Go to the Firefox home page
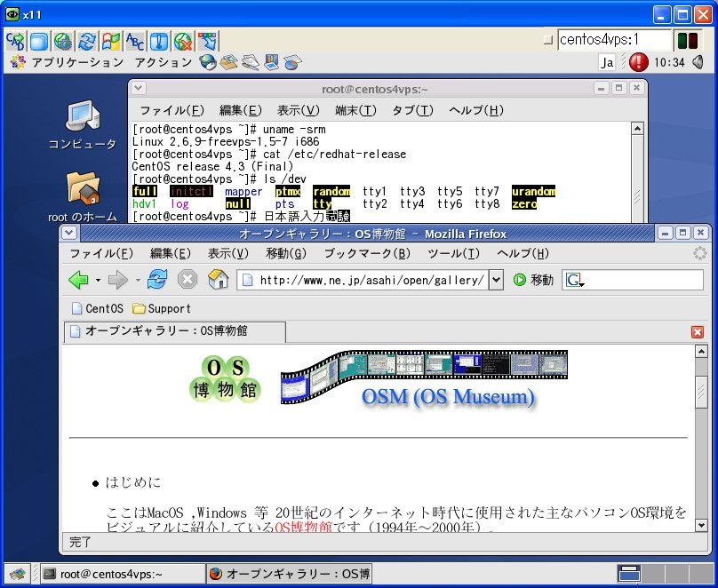 pyautogui.click(x=218, y=279)
